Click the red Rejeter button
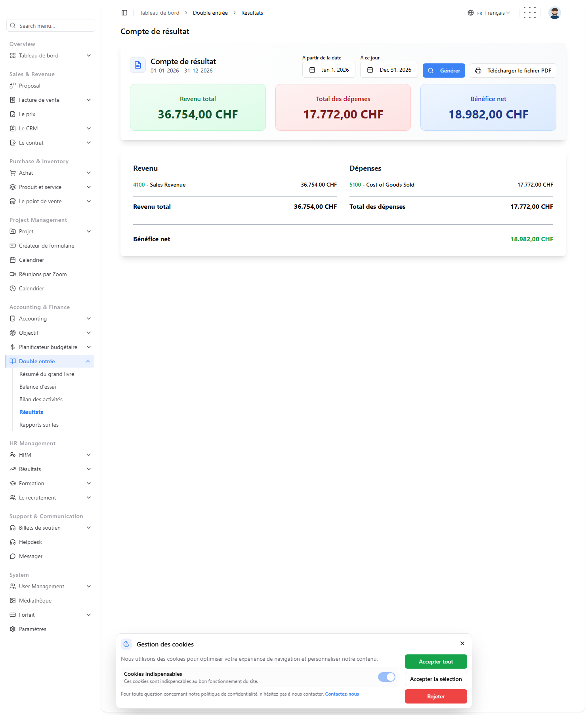 click(x=436, y=696)
